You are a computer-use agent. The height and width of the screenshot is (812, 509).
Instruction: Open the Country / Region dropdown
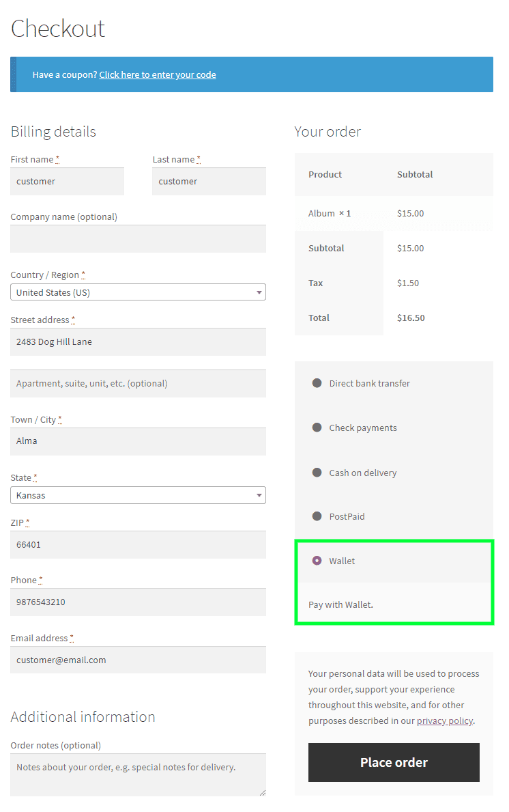click(138, 292)
